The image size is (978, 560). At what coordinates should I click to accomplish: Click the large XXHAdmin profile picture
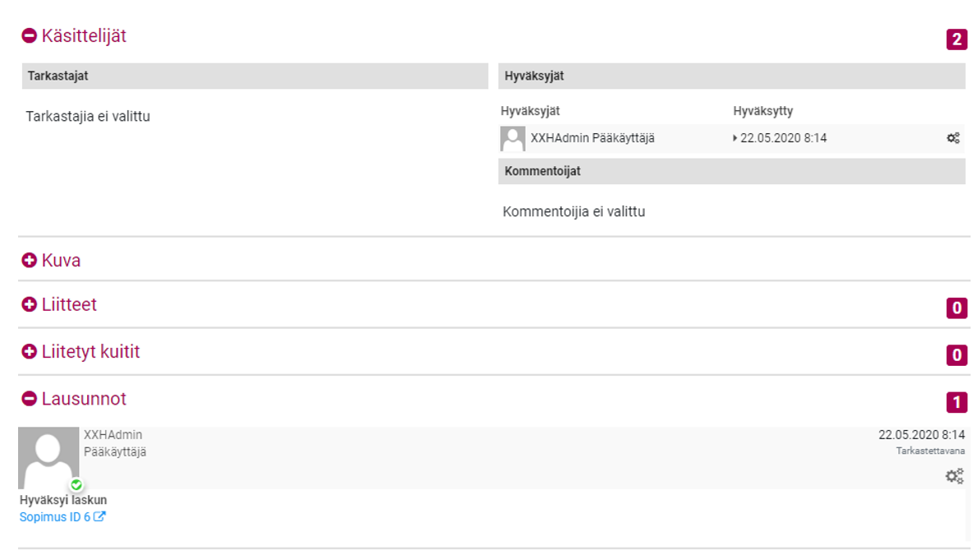49,456
